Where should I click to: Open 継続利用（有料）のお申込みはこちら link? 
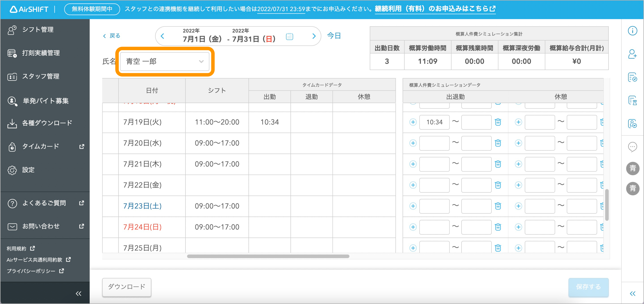tap(435, 9)
